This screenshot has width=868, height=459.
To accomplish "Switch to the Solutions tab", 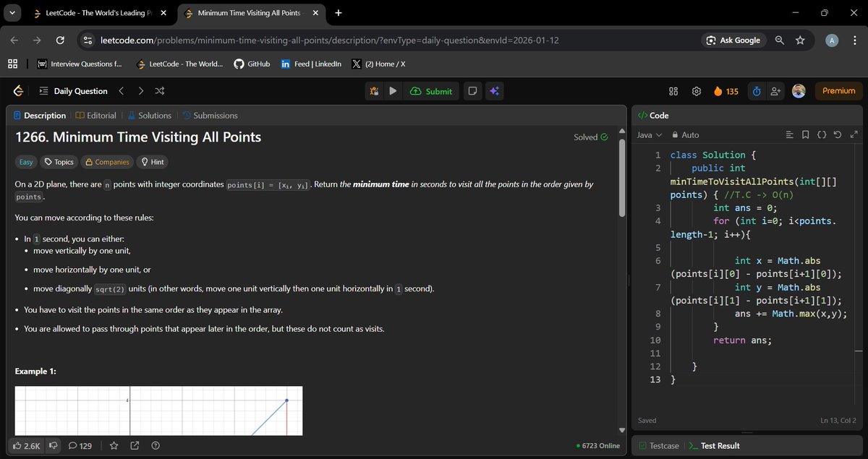I will (x=149, y=116).
